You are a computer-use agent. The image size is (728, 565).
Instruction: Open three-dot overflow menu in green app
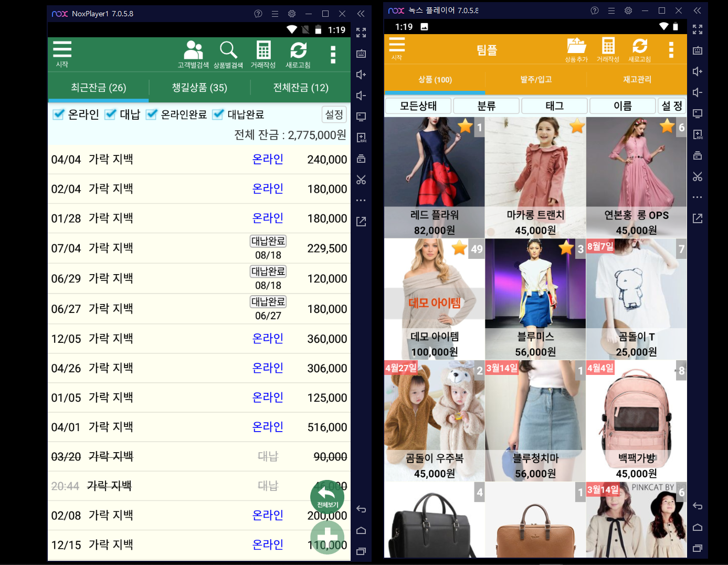(x=333, y=55)
